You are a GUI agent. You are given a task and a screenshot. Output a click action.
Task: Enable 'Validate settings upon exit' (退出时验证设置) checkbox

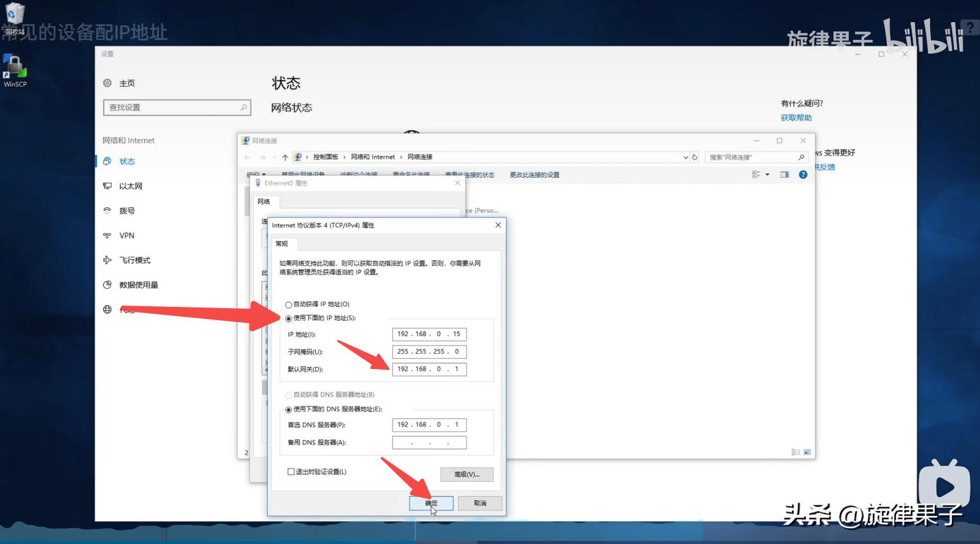point(291,472)
